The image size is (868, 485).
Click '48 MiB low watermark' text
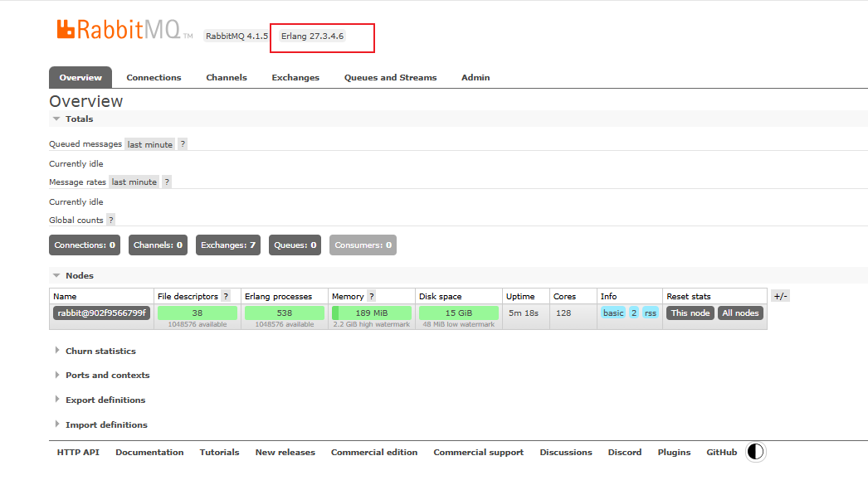pyautogui.click(x=458, y=325)
